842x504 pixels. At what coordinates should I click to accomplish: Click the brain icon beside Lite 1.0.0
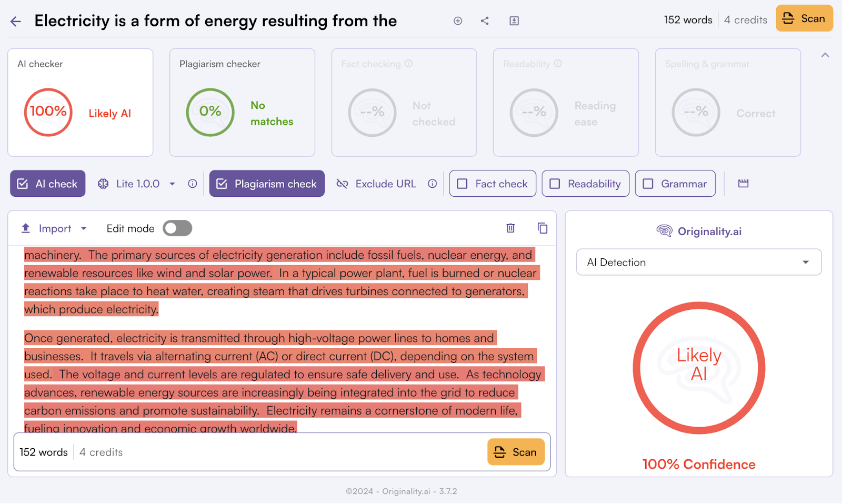(103, 184)
